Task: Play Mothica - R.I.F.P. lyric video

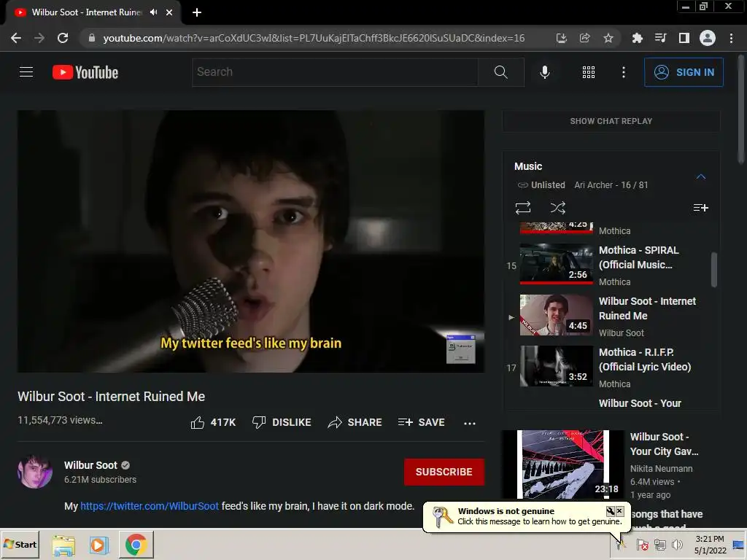Action: coord(611,367)
